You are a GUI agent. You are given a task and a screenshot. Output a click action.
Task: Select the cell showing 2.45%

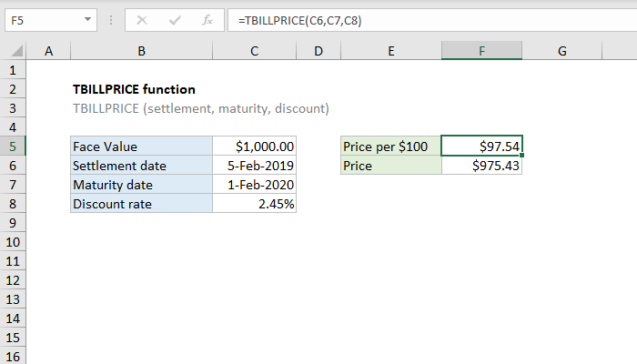tap(254, 204)
